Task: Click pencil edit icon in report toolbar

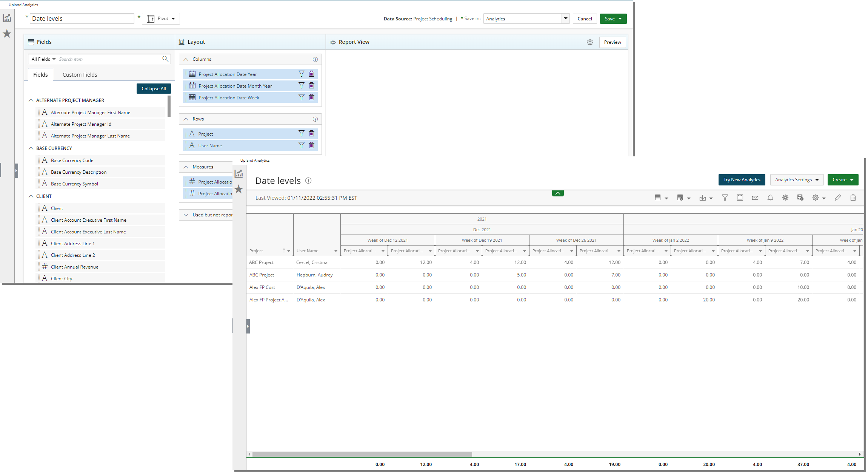Action: coord(838,198)
